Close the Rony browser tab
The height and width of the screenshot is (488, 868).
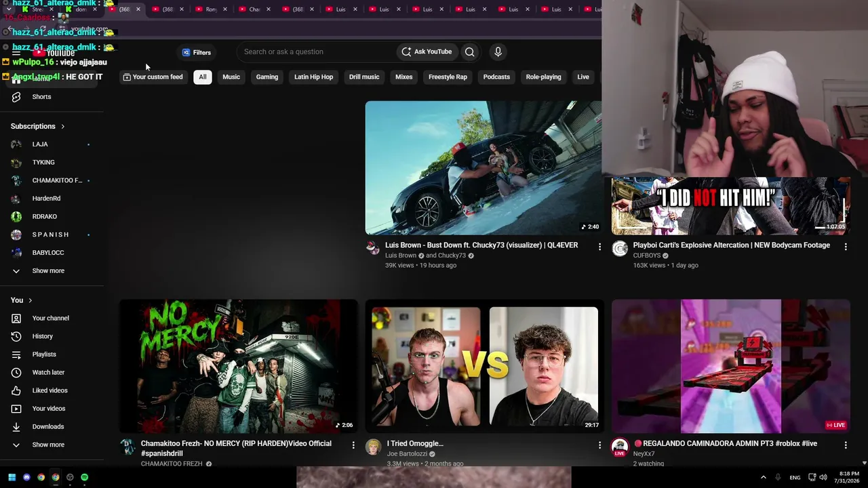[x=225, y=9]
